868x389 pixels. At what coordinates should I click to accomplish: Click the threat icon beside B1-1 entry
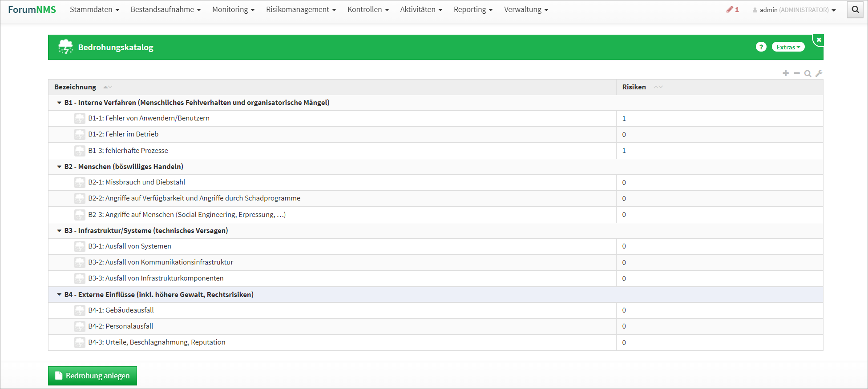click(80, 118)
